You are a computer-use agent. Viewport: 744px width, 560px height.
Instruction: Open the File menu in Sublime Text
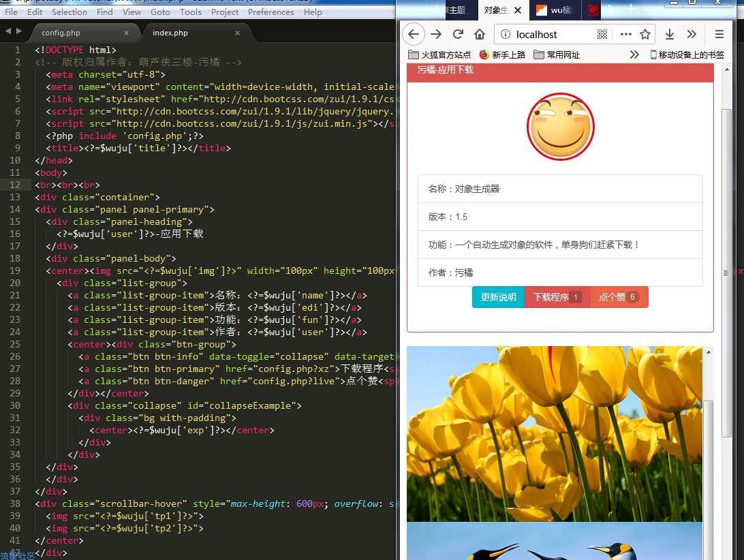click(x=11, y=12)
